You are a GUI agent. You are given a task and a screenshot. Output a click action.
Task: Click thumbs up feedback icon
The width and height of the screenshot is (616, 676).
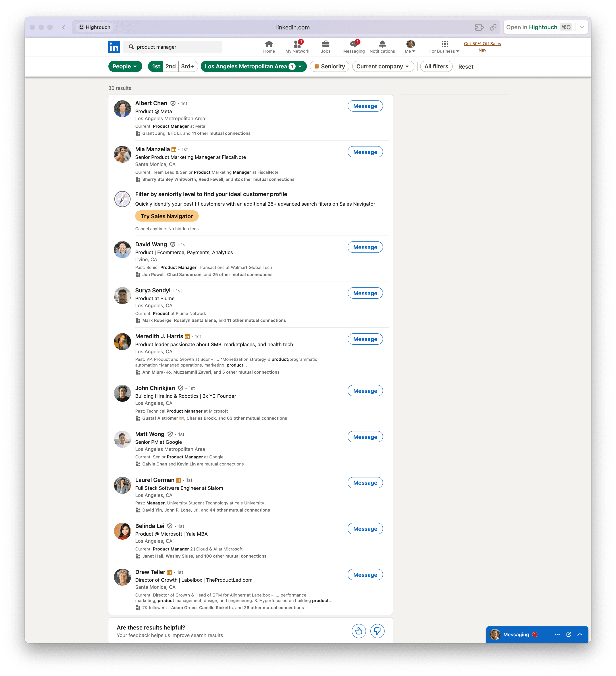[359, 631]
